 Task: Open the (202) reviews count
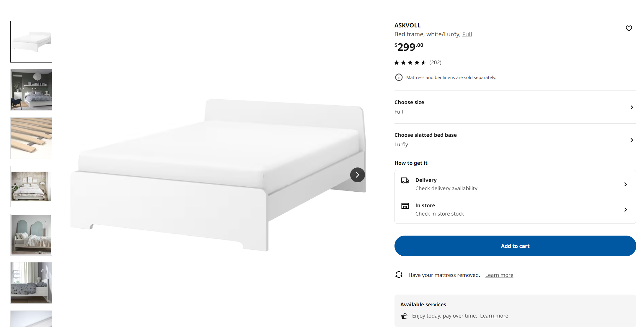pyautogui.click(x=435, y=63)
